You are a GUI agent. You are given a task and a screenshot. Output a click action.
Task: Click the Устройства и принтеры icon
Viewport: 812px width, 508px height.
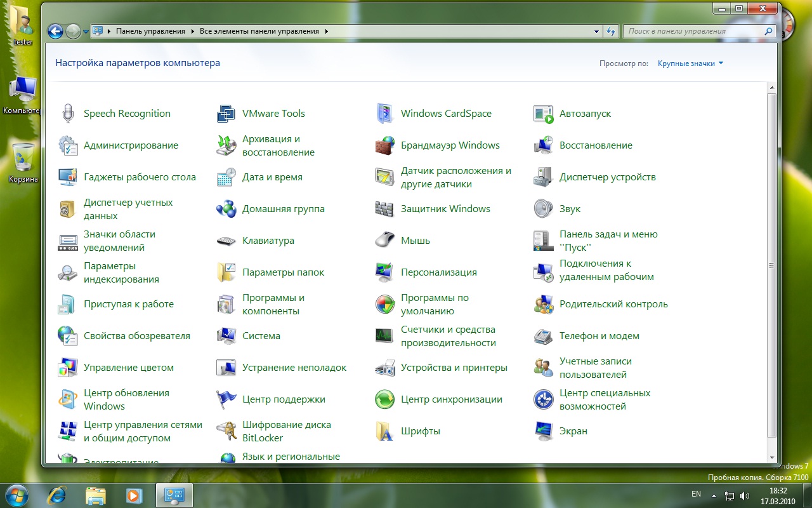[x=385, y=368]
